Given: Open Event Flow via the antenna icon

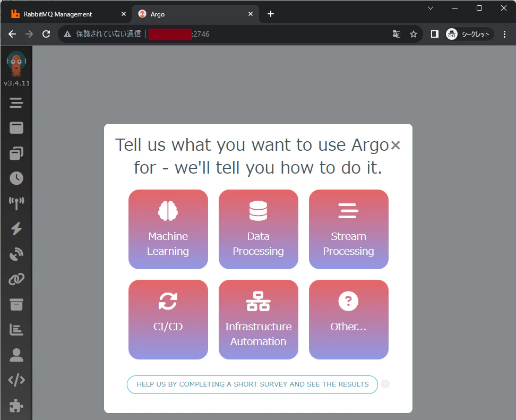Looking at the screenshot, I should pos(16,203).
